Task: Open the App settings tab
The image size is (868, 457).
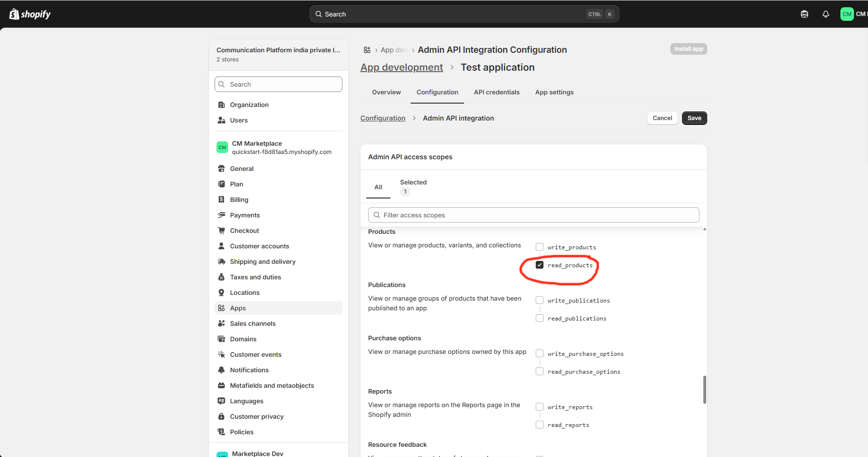Action: [554, 92]
